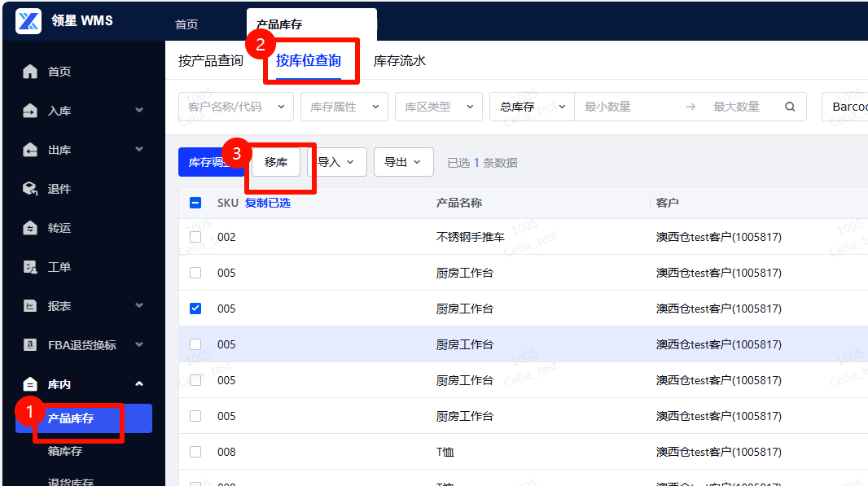The image size is (868, 486).
Task: Click the Barcode field at right edge
Action: tap(844, 107)
